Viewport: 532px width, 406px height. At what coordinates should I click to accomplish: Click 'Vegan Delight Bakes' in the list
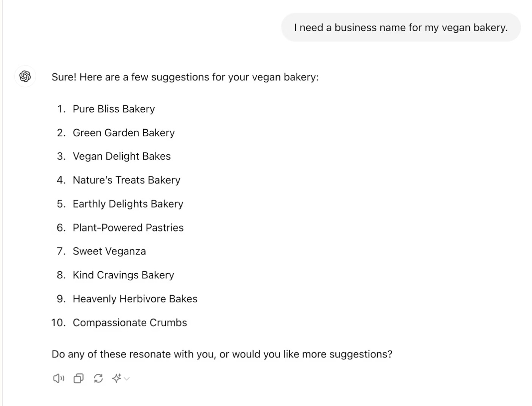point(122,156)
